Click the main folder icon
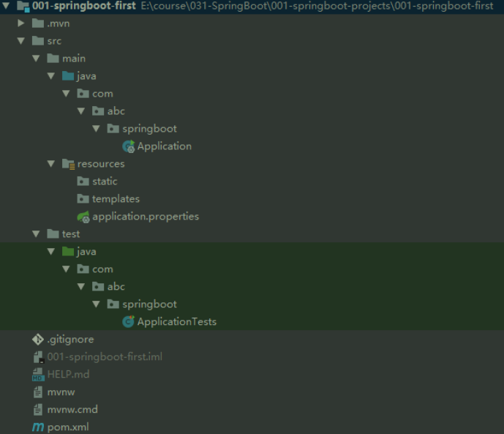 click(x=53, y=59)
